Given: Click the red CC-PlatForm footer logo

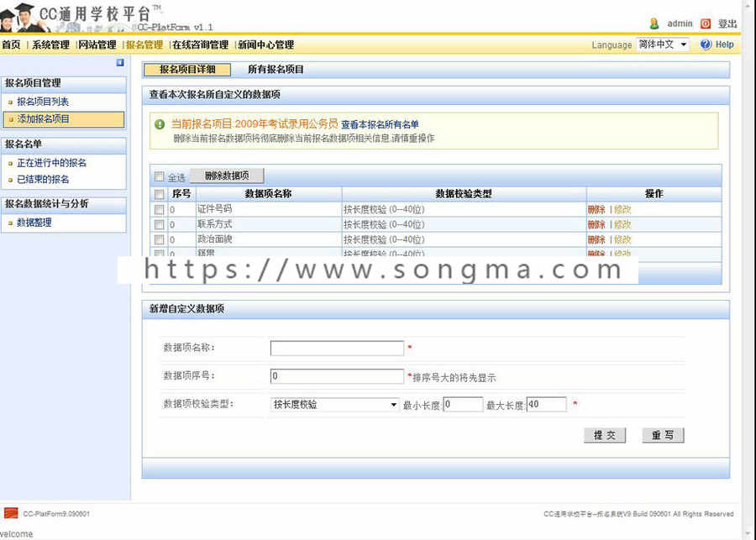Looking at the screenshot, I should click(x=11, y=513).
